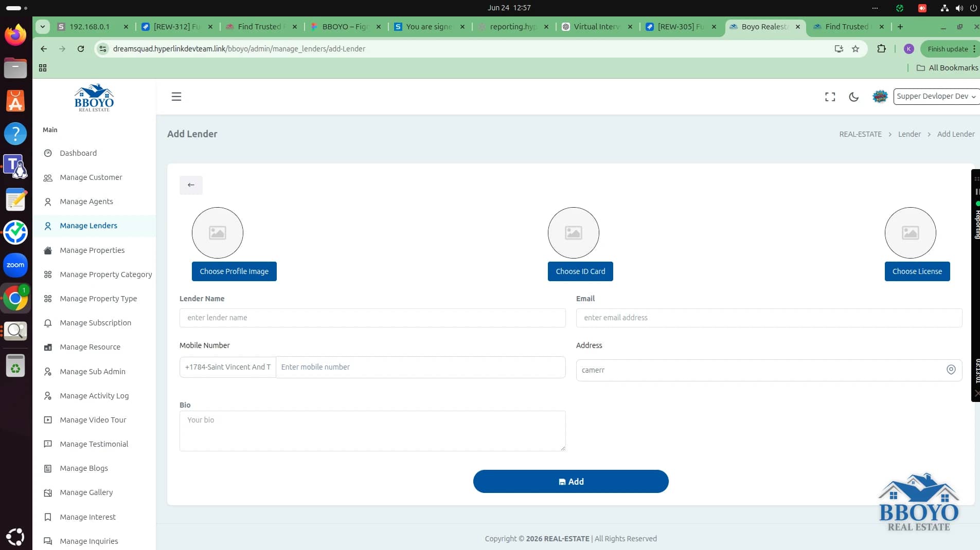The width and height of the screenshot is (980, 550).
Task: Focus the Lender Name input field
Action: [372, 318]
